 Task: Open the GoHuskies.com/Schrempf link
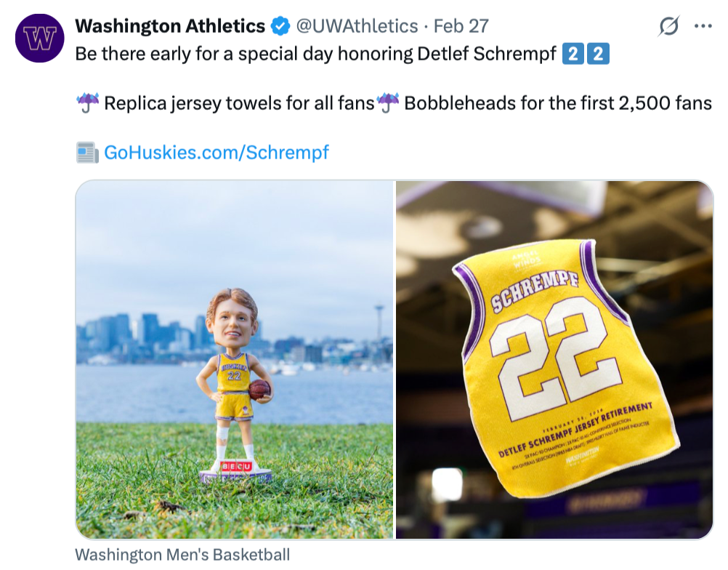click(x=217, y=153)
